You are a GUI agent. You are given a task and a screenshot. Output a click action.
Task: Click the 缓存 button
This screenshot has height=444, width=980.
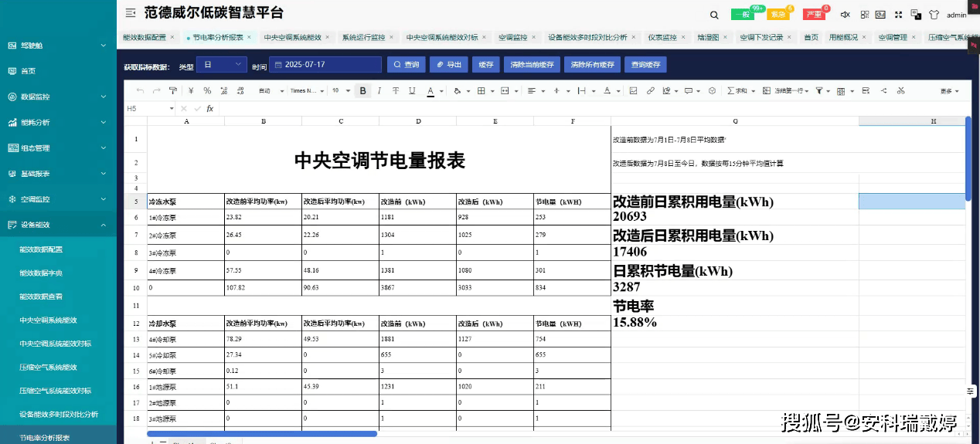pos(486,65)
